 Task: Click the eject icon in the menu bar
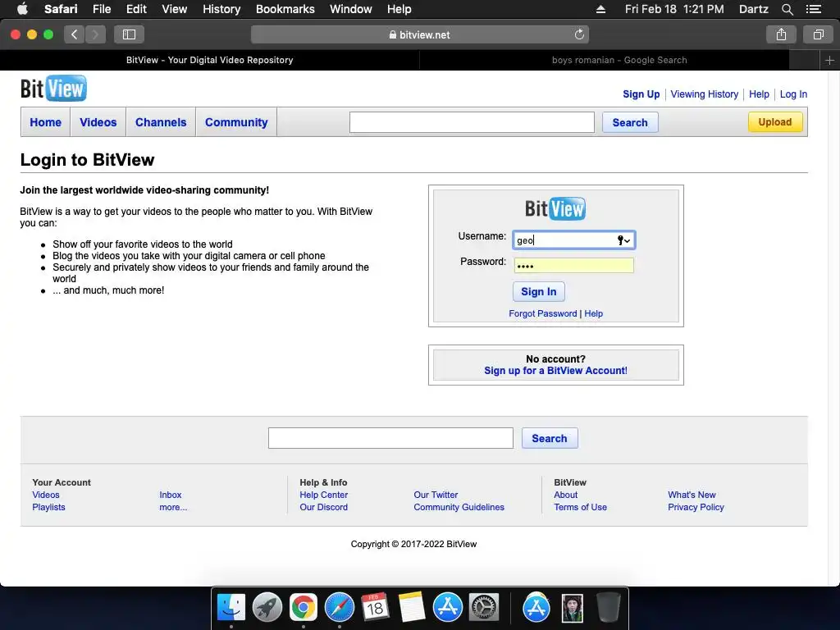point(600,9)
